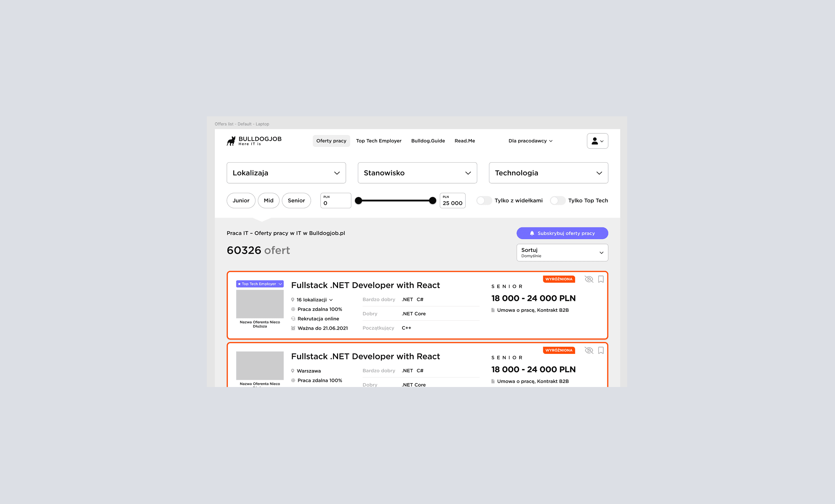835x504 pixels.
Task: Bookmark the first Fullstack .NET offer
Action: 601,279
